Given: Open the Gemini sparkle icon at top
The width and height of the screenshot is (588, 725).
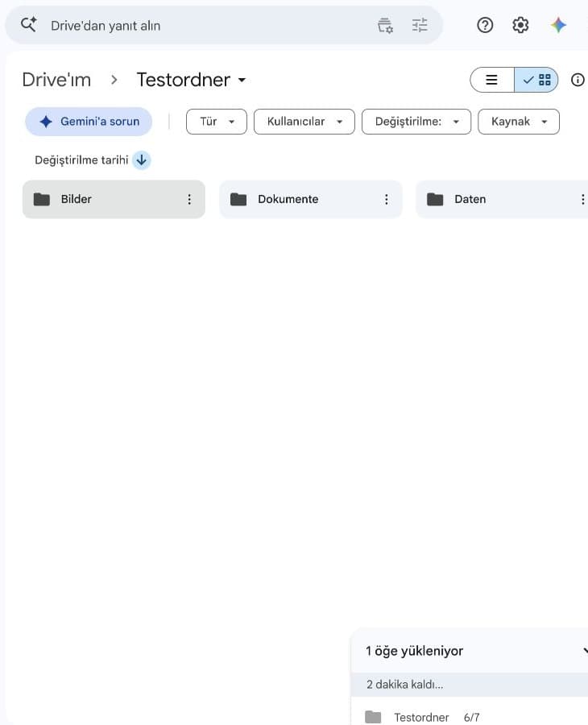Looking at the screenshot, I should [x=558, y=25].
